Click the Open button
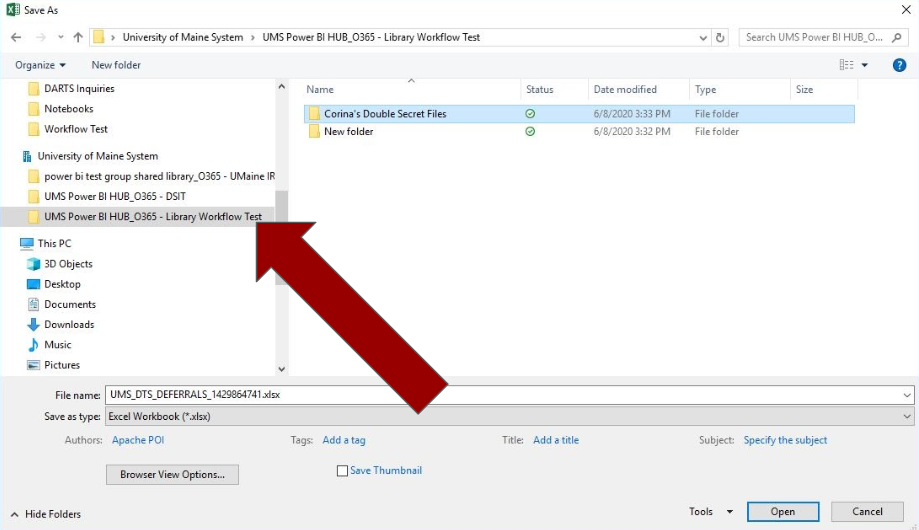The height and width of the screenshot is (530, 919). [x=782, y=512]
